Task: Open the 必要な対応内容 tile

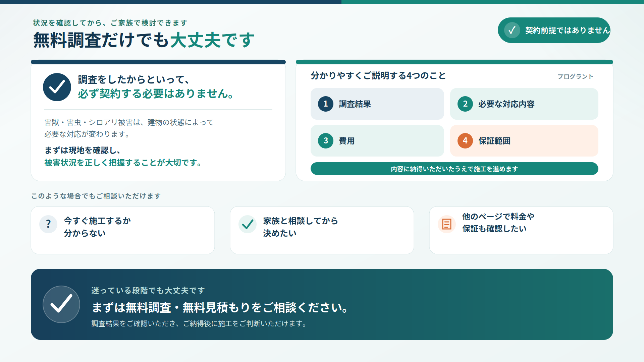Action: coord(524,104)
